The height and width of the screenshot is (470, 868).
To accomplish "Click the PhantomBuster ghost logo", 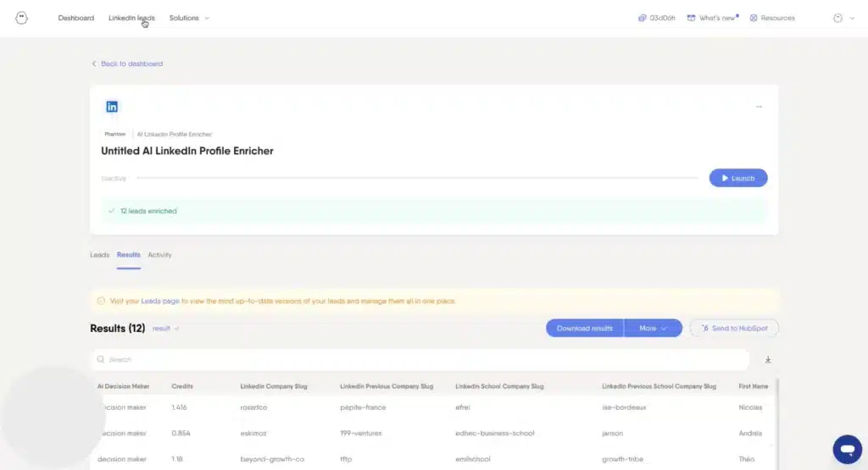I will coord(22,18).
